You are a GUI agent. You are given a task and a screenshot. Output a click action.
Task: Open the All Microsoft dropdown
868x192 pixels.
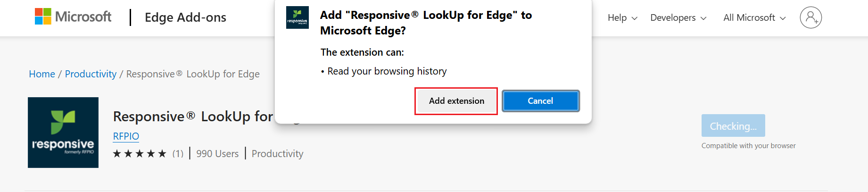pyautogui.click(x=755, y=18)
